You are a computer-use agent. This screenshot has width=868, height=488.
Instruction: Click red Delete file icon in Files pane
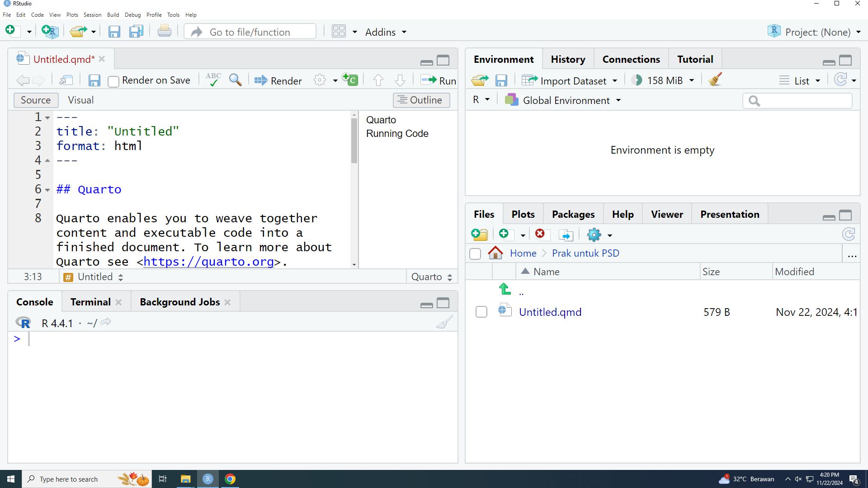pos(540,234)
